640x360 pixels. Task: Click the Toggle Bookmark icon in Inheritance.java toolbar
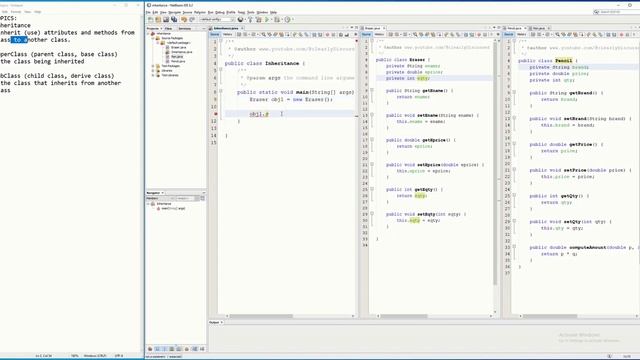(x=307, y=35)
